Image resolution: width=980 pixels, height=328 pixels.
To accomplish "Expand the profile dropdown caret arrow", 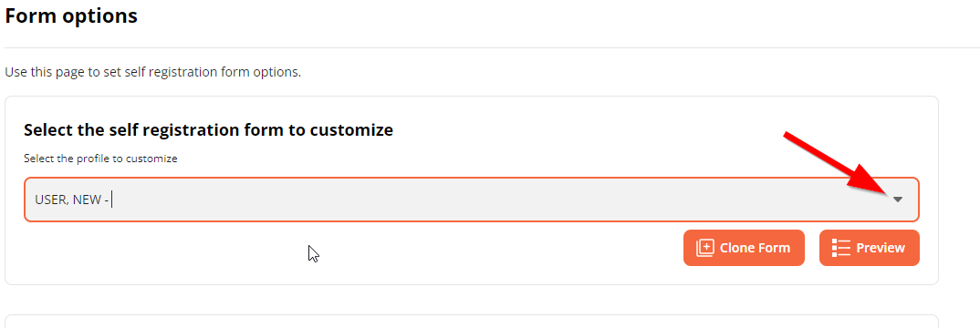I will [x=898, y=200].
